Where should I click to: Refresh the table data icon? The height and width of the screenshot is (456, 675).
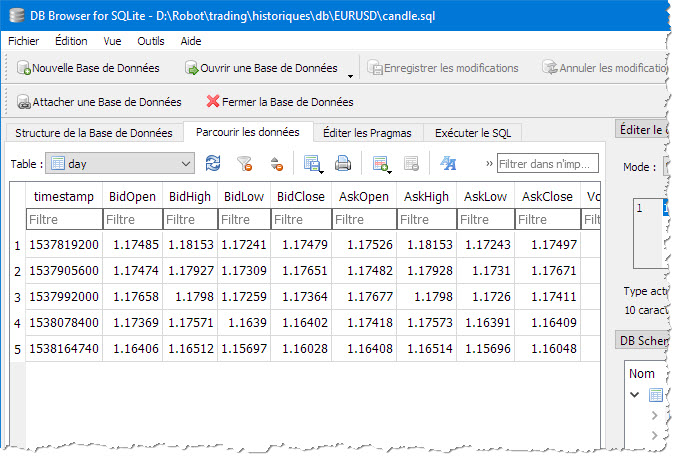click(213, 164)
